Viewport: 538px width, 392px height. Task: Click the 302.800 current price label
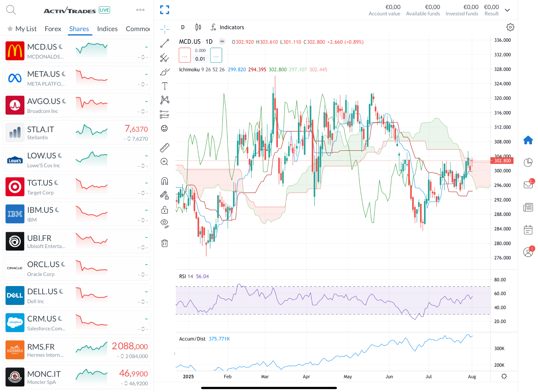(502, 161)
